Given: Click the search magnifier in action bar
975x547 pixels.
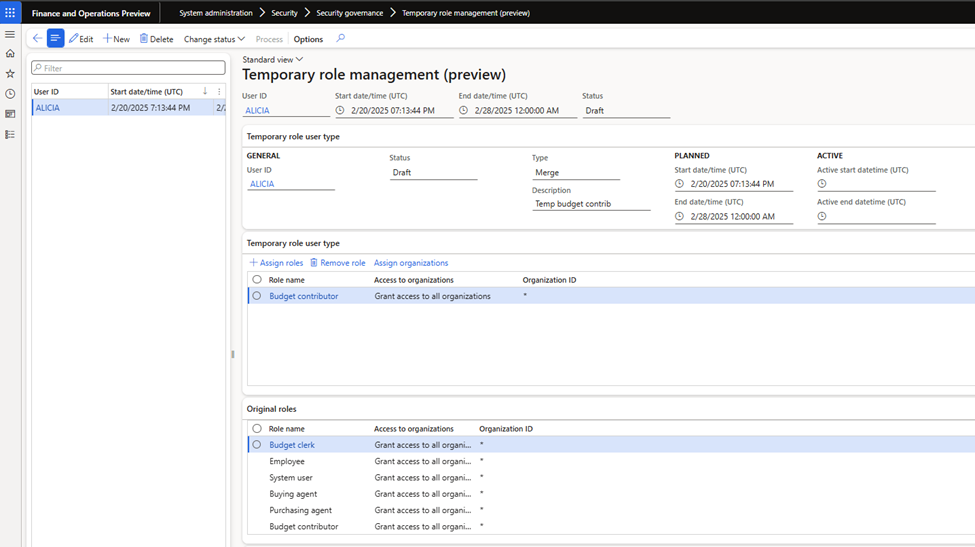Looking at the screenshot, I should point(340,39).
